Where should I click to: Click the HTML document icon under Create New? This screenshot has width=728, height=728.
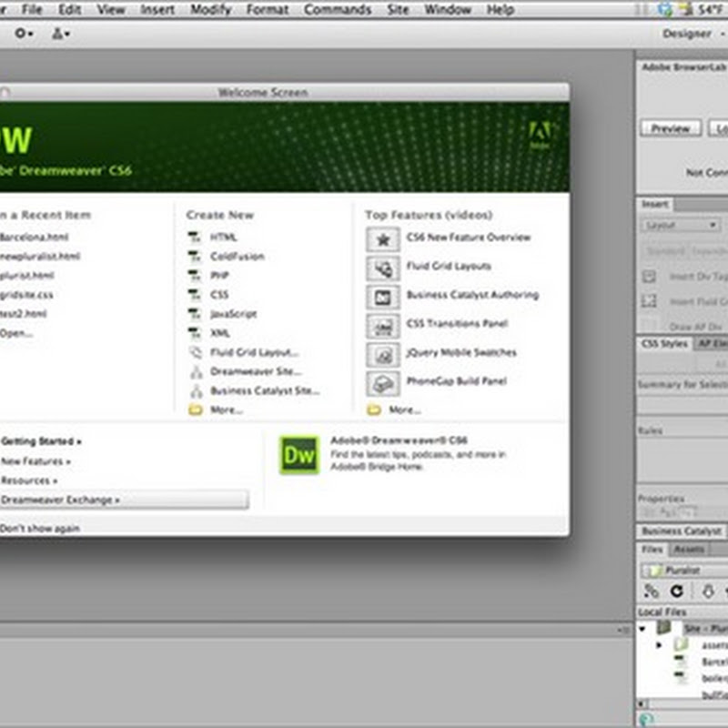pyautogui.click(x=194, y=238)
